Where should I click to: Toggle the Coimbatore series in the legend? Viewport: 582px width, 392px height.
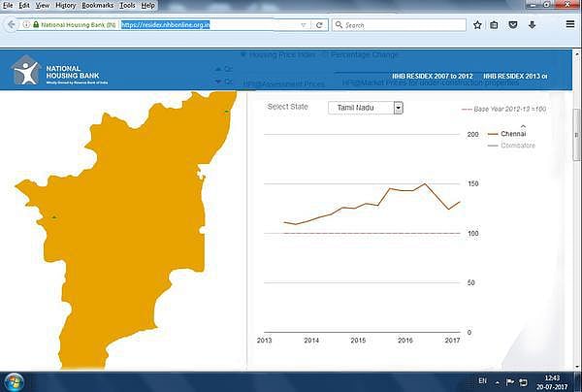[517, 146]
